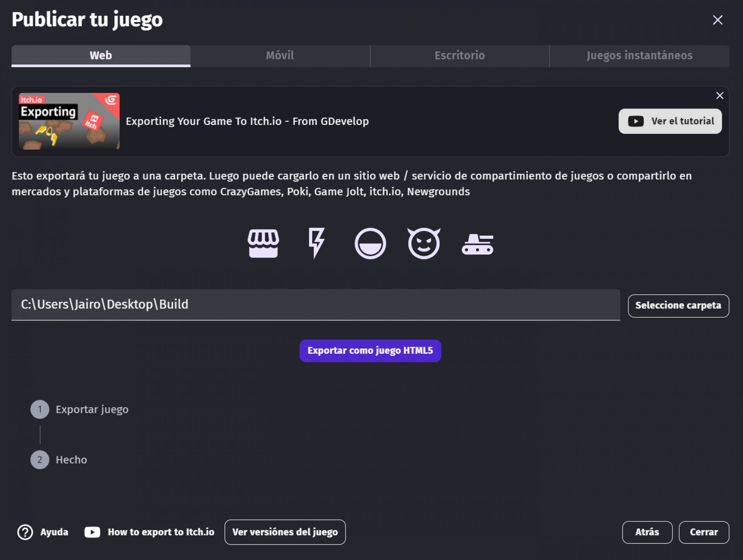
Task: Open Ver versiónes del juego
Action: point(285,532)
